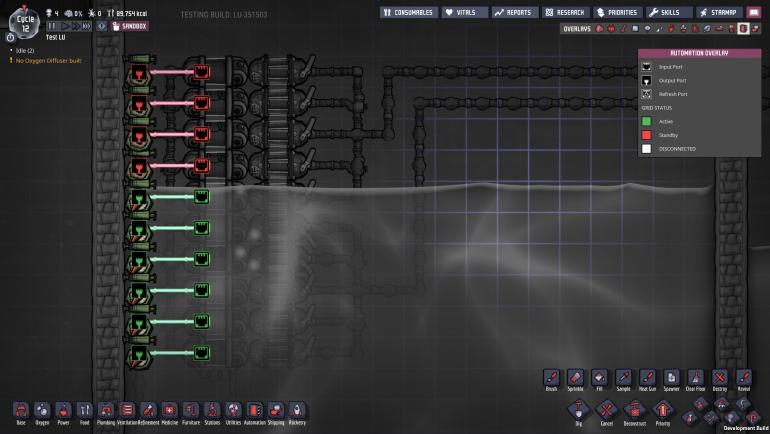Select the sandbox Reveal tool
This screenshot has height=434, width=770.
tap(743, 378)
